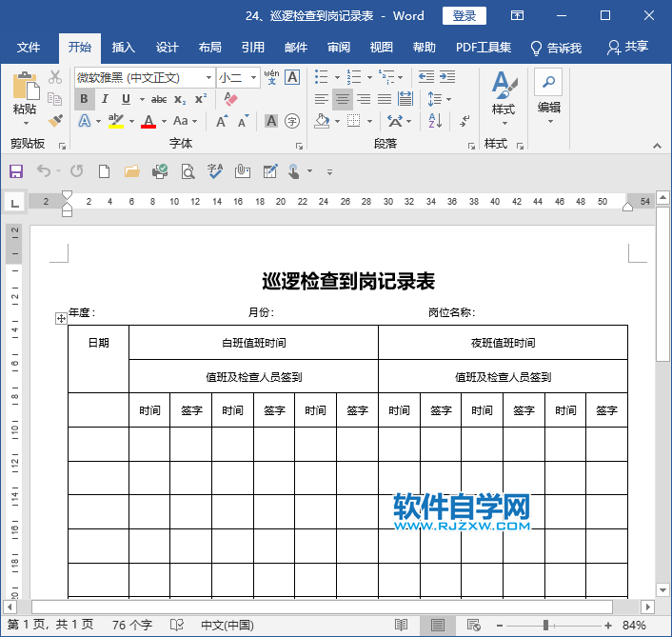
Task: Switch to the 插入 tab
Action: (x=124, y=48)
